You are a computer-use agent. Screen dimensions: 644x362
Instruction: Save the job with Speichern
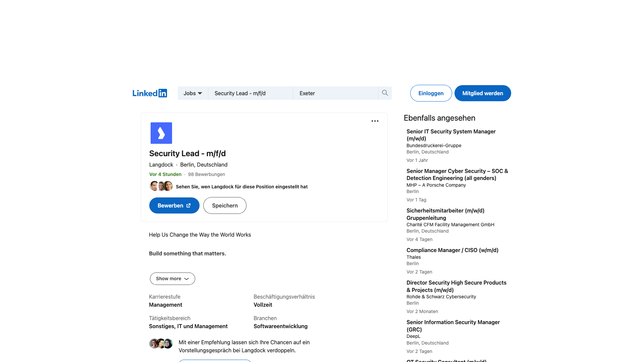point(225,205)
